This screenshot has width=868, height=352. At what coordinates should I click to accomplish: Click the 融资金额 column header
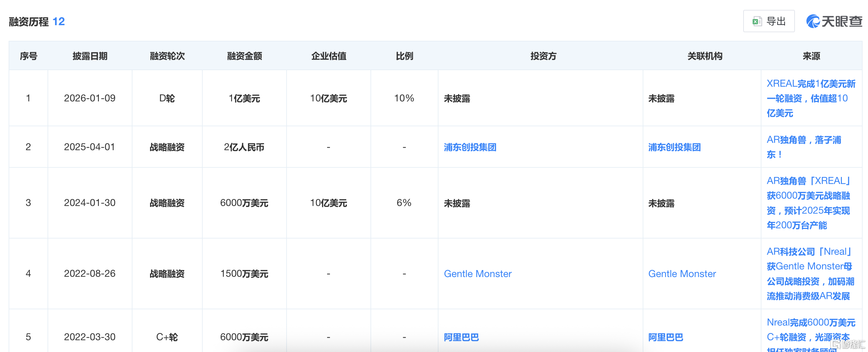(244, 56)
